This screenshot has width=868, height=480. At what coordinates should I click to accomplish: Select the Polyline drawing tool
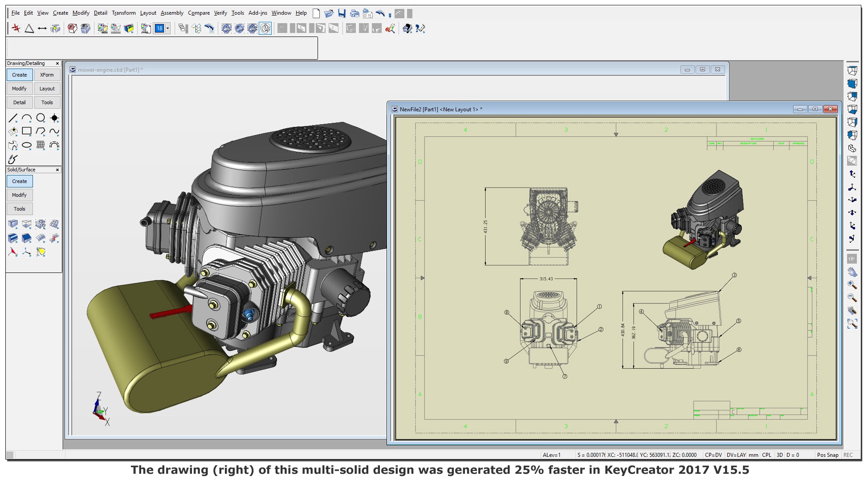click(41, 131)
